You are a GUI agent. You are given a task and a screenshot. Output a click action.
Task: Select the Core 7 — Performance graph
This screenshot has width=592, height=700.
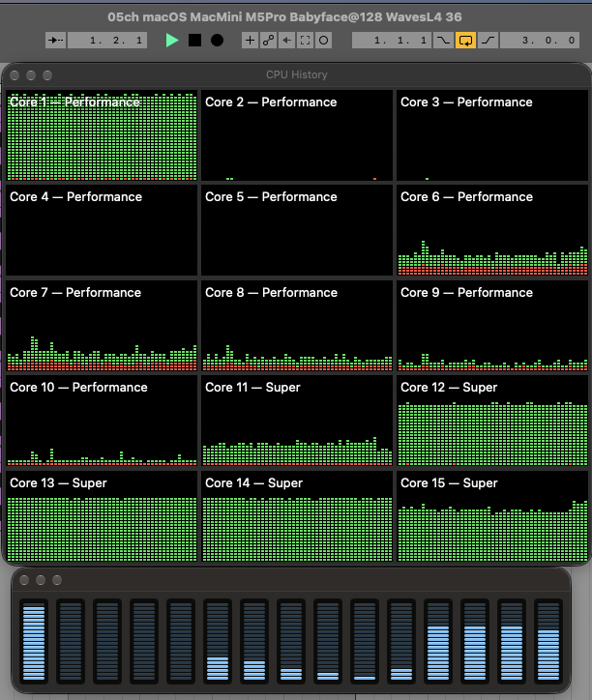point(102,327)
